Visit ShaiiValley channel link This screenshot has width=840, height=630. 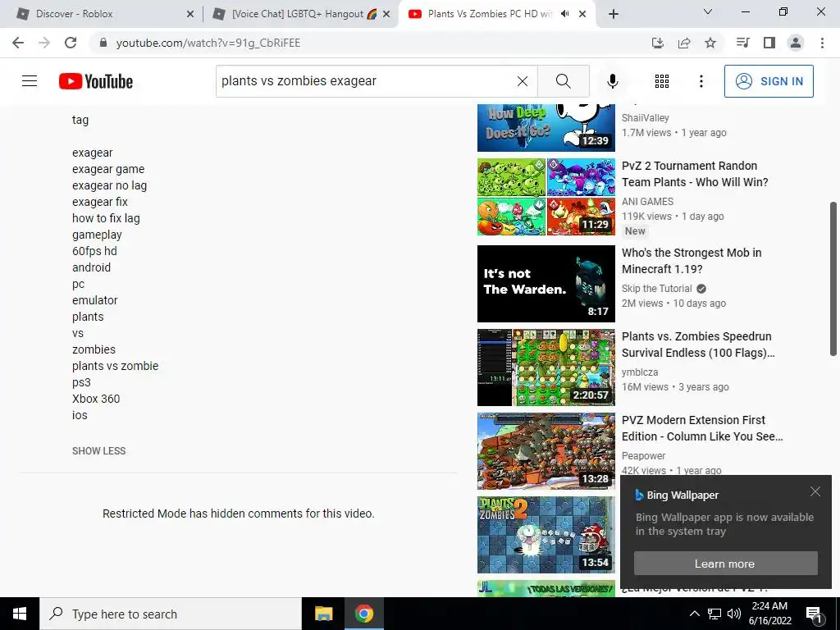coord(645,118)
